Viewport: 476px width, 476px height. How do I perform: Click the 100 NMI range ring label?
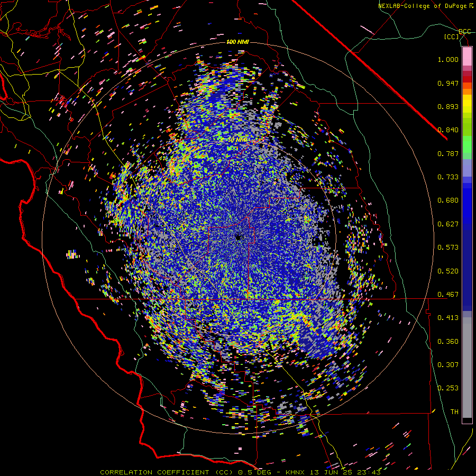237,42
